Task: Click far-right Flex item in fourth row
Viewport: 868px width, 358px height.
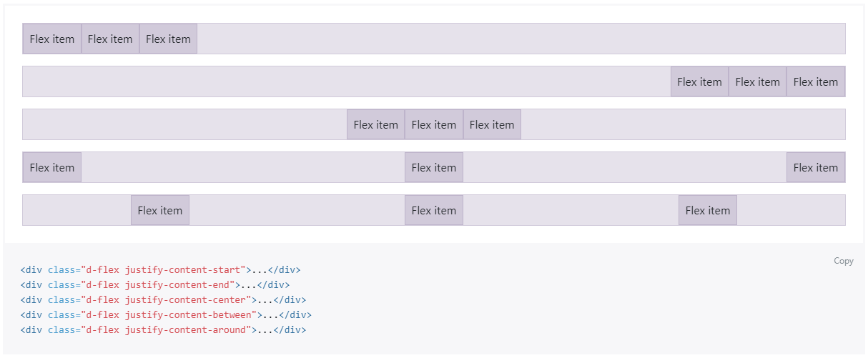Action: click(815, 168)
